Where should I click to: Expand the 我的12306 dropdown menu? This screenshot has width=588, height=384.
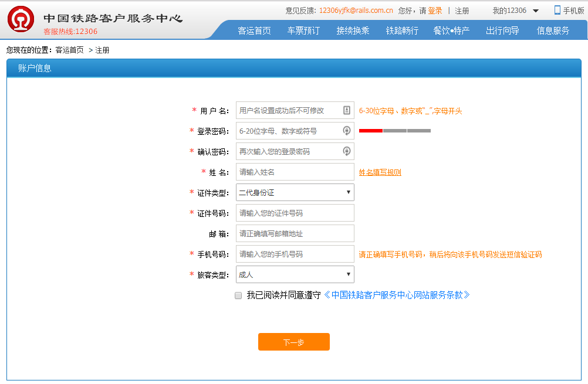click(515, 11)
